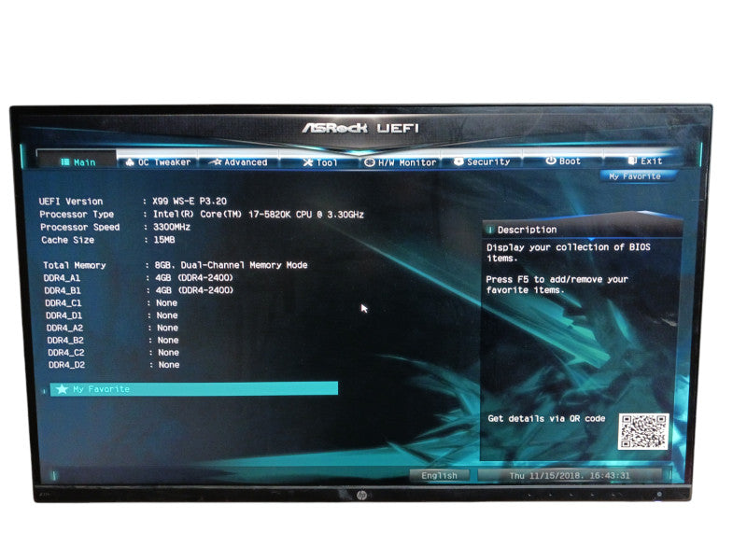This screenshot has width=747, height=560.
Task: Click the Security shield icon
Action: (x=458, y=161)
